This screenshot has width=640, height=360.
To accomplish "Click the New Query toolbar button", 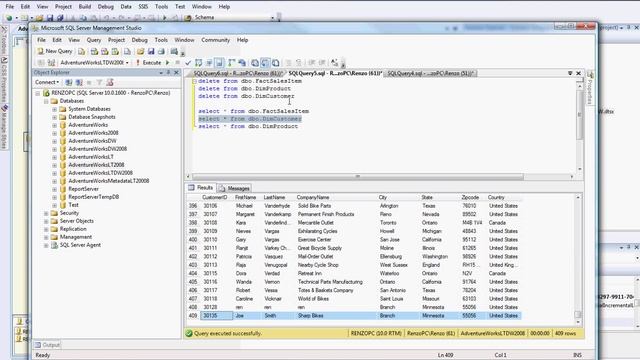I will click(55, 51).
